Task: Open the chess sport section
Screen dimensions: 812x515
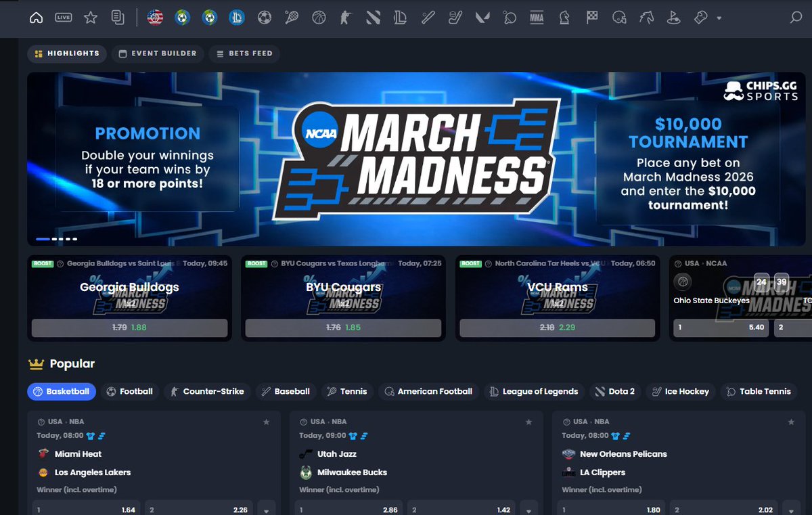Action: pyautogui.click(x=564, y=18)
